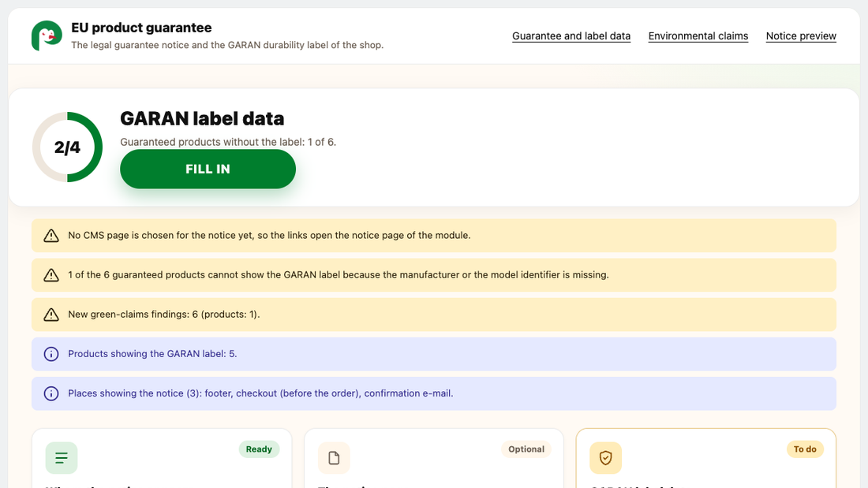Click 'Guaranteed products without the label: 1 of 6.'
This screenshot has width=868, height=488.
tap(228, 142)
